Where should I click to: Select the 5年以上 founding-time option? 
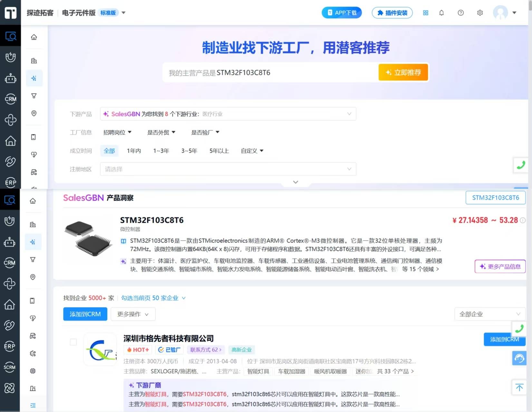[x=219, y=151]
